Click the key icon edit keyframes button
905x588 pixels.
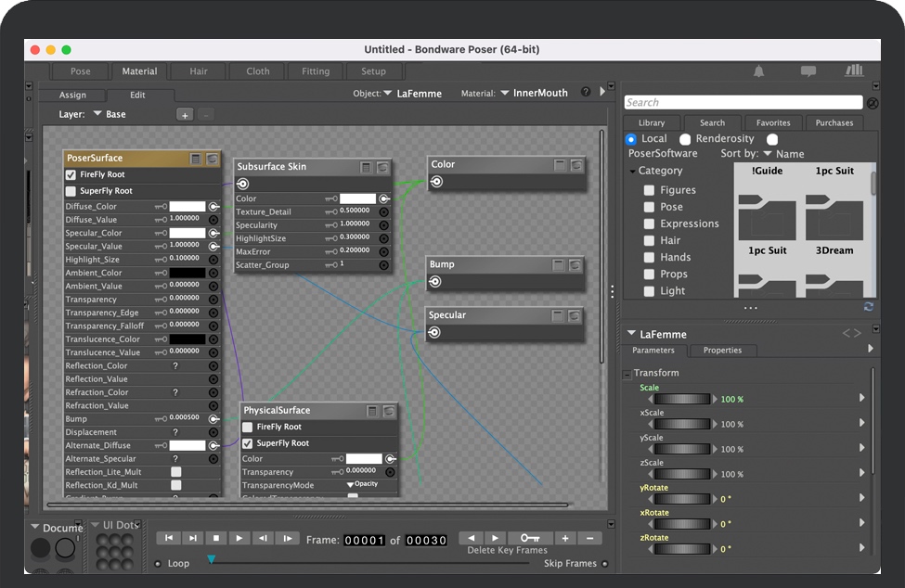(529, 538)
